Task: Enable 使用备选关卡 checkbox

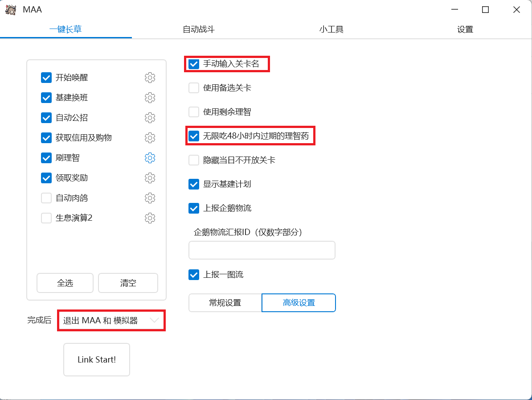Action: (194, 88)
